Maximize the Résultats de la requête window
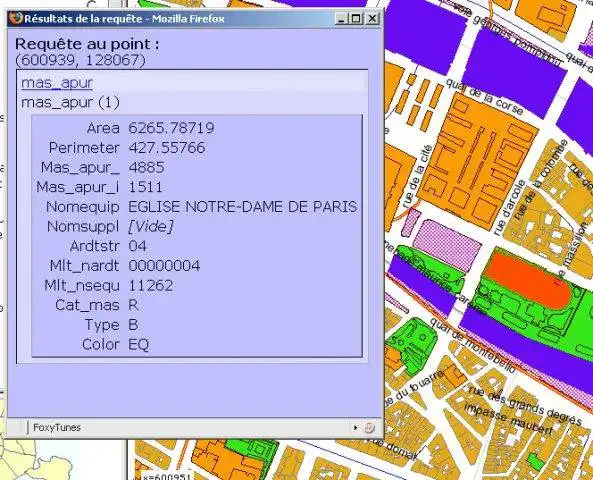This screenshot has height=480, width=593. 356,18
